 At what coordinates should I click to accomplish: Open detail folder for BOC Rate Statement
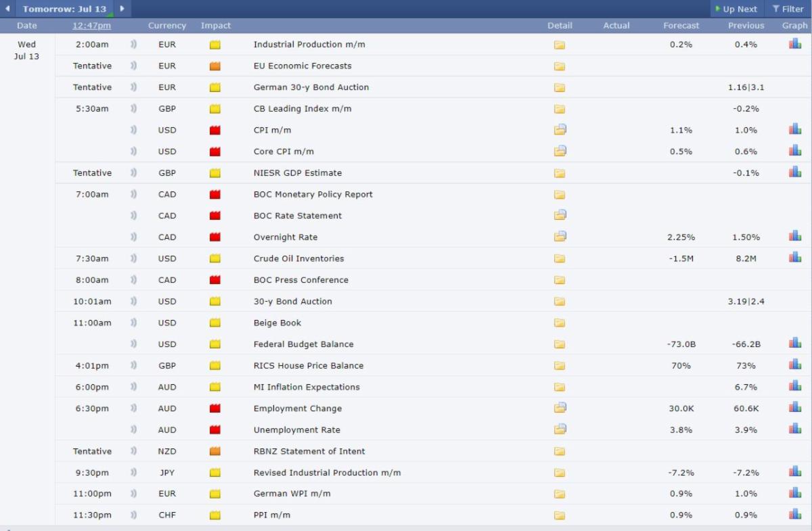pos(560,216)
